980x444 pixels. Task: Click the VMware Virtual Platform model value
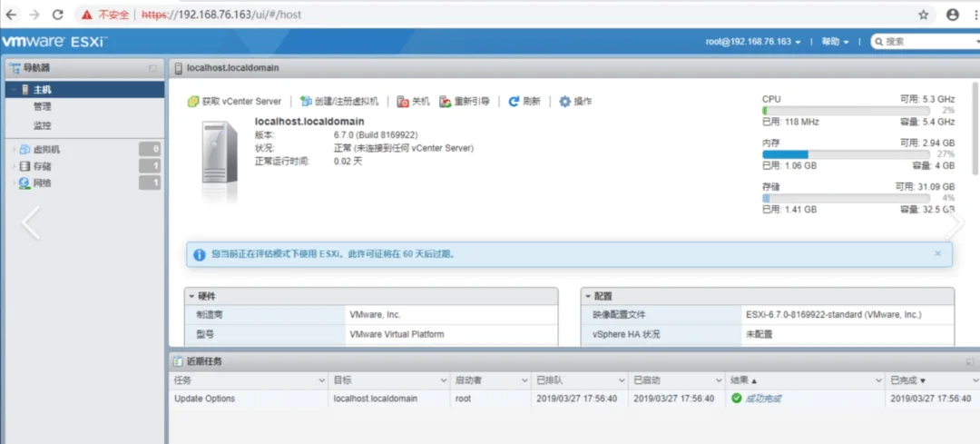397,334
